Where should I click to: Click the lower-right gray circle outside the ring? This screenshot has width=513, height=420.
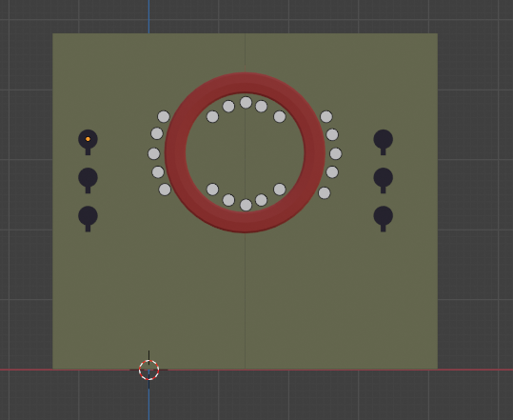(325, 192)
